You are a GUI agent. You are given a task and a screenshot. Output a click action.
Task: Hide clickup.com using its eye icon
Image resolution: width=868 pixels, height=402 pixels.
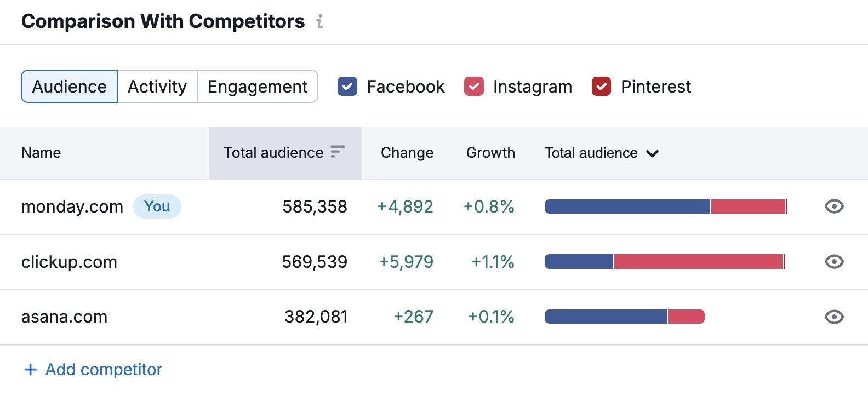(834, 262)
